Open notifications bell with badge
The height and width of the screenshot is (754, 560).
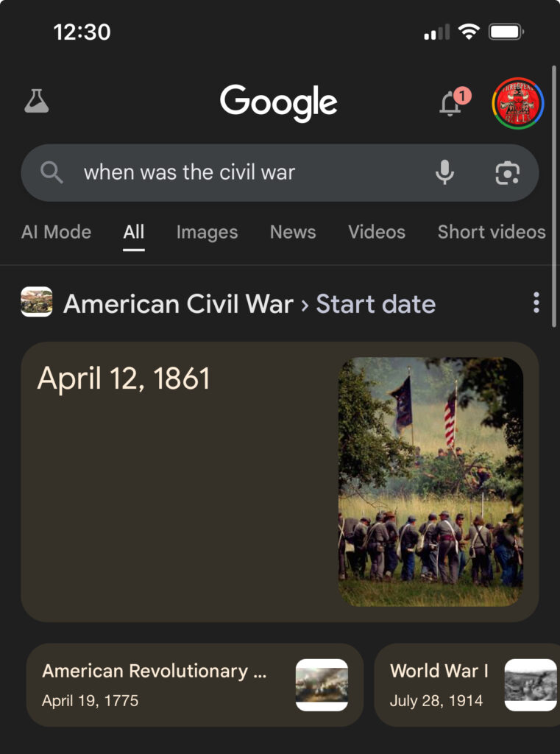[x=454, y=102]
